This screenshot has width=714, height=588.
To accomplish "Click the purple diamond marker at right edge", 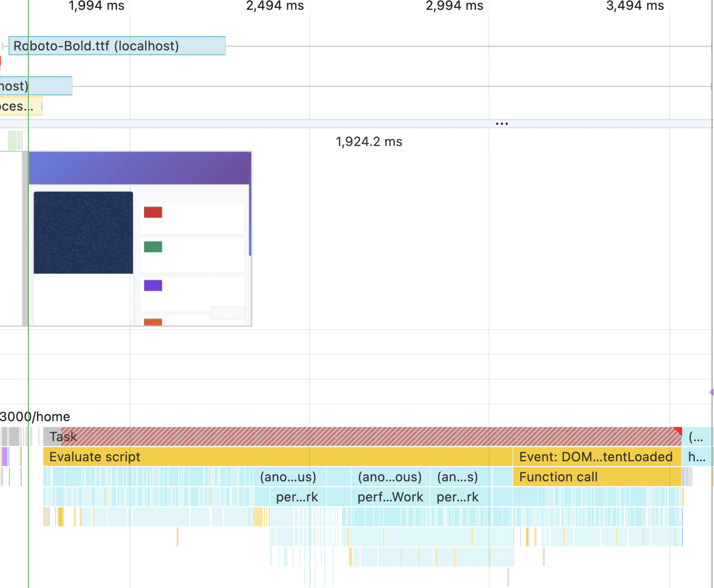I will pos(711,392).
